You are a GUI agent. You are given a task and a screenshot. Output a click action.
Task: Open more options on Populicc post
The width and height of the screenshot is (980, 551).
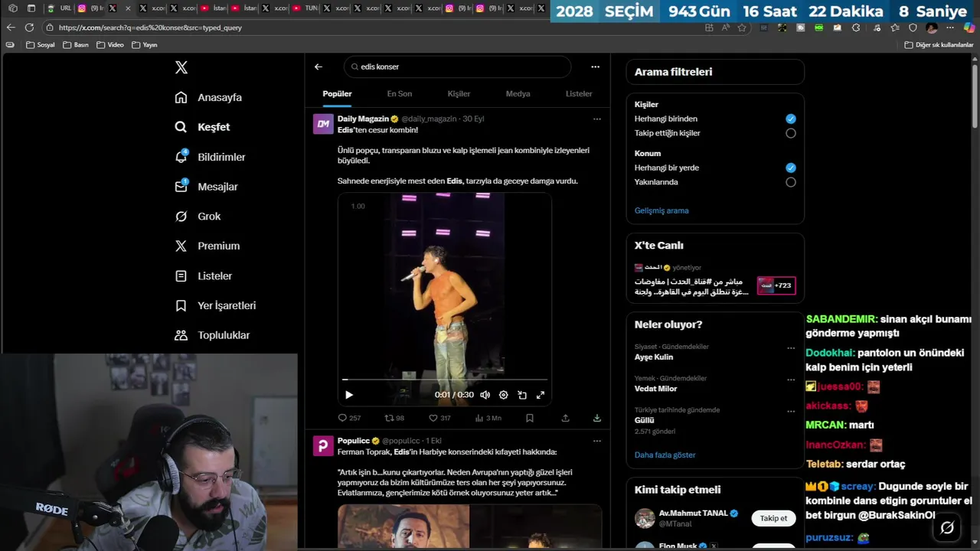coord(597,441)
